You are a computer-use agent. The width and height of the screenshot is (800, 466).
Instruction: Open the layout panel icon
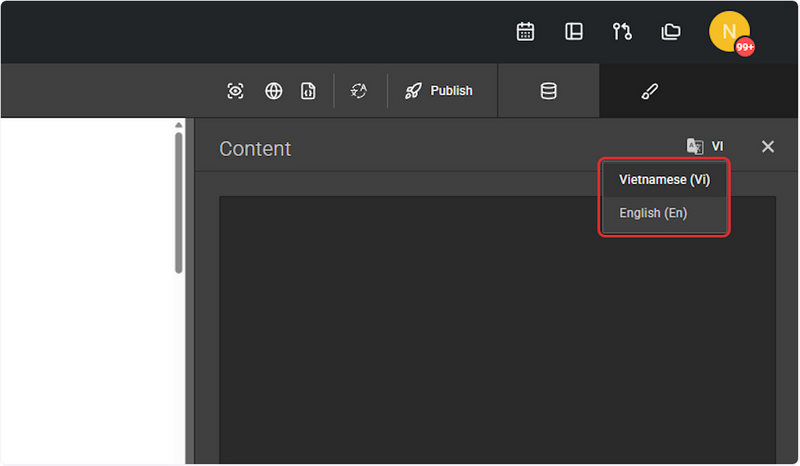[x=574, y=32]
